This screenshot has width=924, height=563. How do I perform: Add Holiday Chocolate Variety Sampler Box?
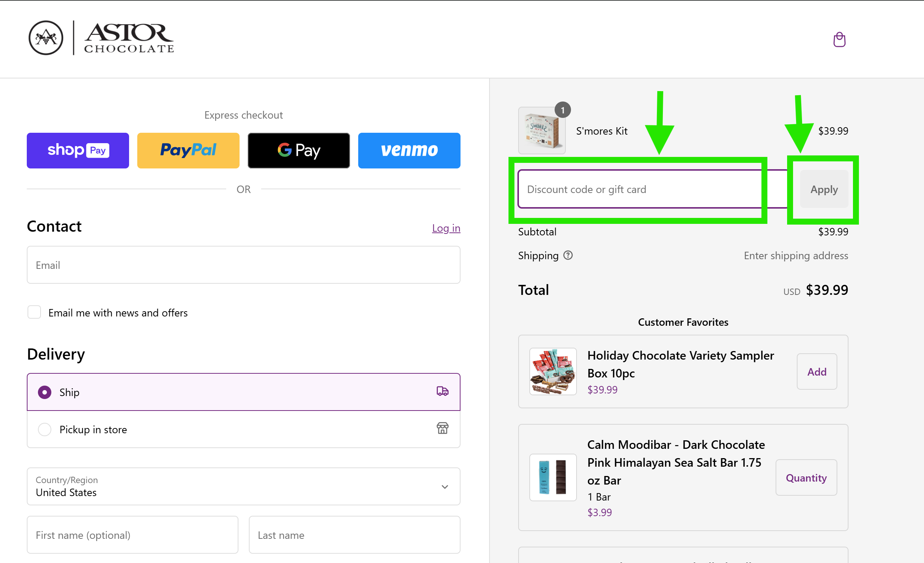coord(817,372)
